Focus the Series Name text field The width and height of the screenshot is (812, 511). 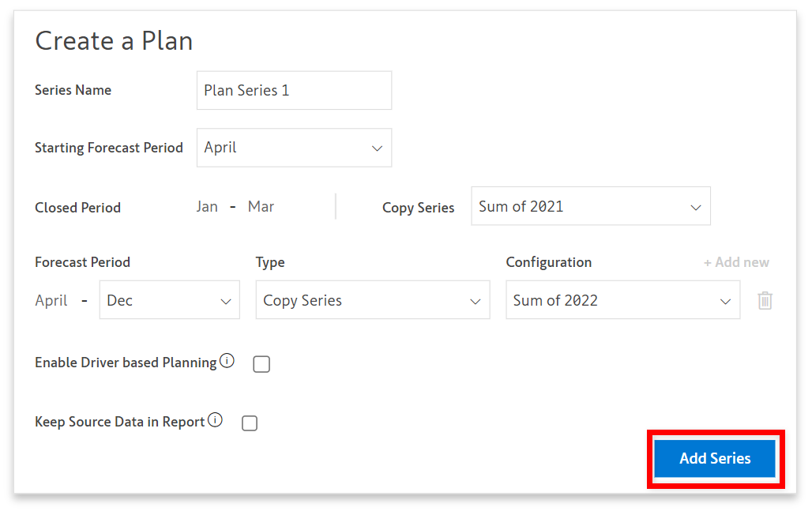tap(294, 91)
